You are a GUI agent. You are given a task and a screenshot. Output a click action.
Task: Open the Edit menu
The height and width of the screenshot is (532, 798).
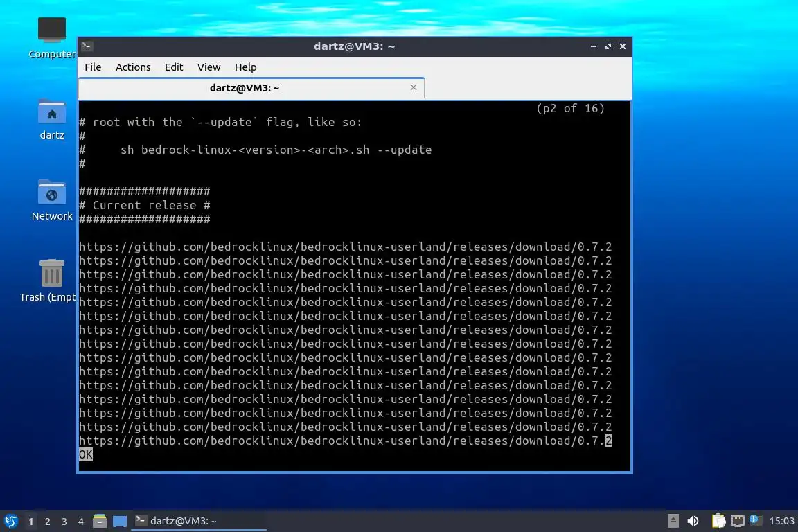click(x=174, y=67)
